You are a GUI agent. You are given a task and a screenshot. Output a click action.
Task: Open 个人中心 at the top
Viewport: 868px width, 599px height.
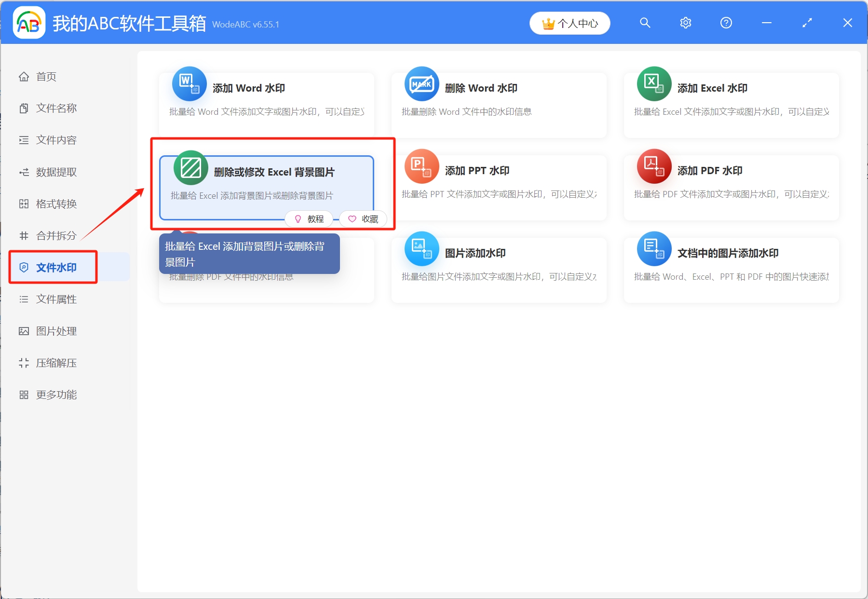570,23
